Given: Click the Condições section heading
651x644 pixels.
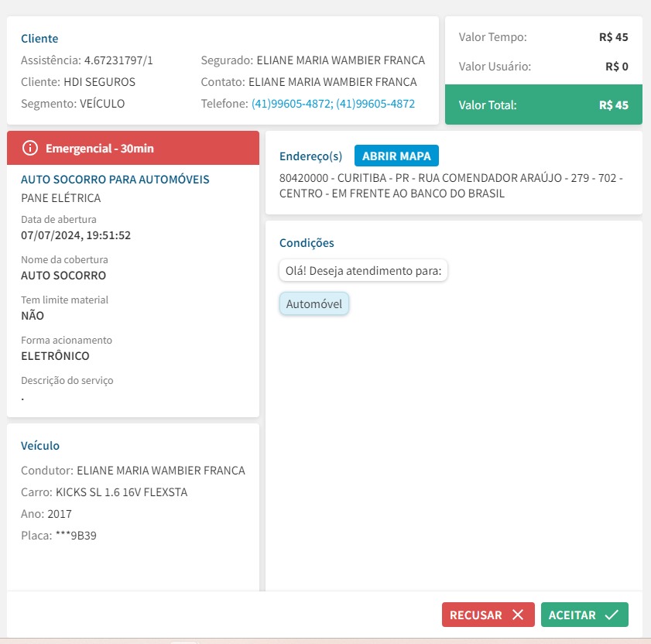Looking at the screenshot, I should pyautogui.click(x=307, y=243).
